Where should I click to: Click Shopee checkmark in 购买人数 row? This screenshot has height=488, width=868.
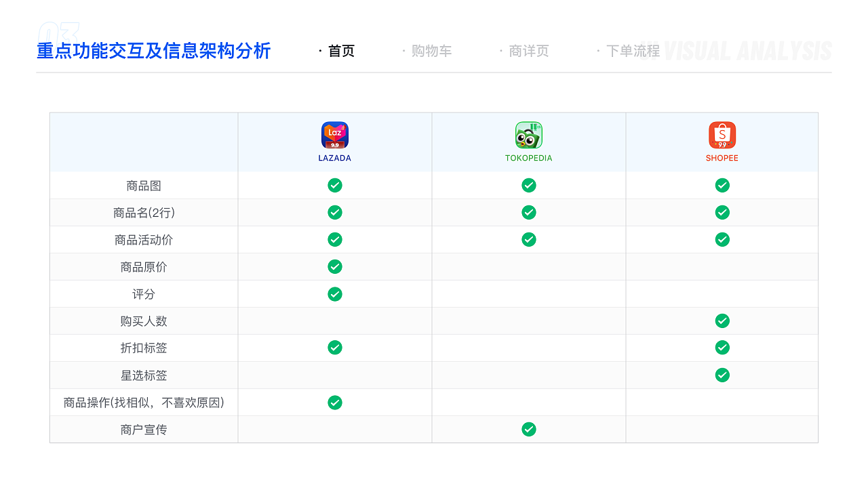[722, 321]
